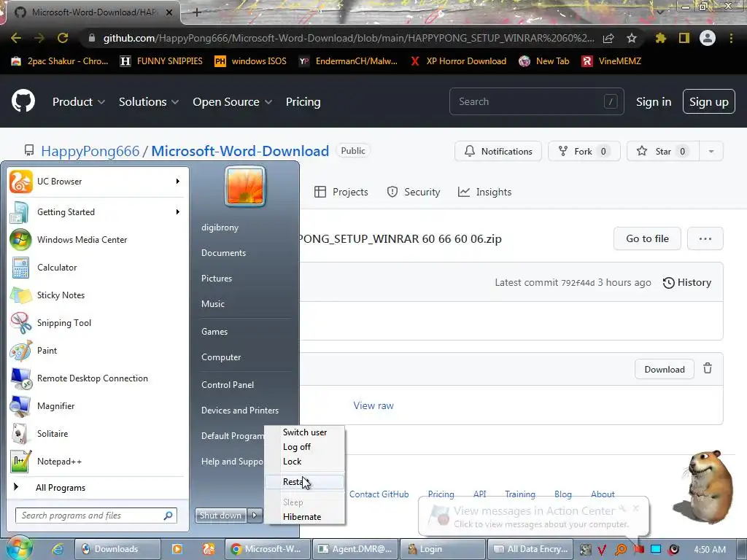Click the GitHub octocat logo

(x=23, y=101)
